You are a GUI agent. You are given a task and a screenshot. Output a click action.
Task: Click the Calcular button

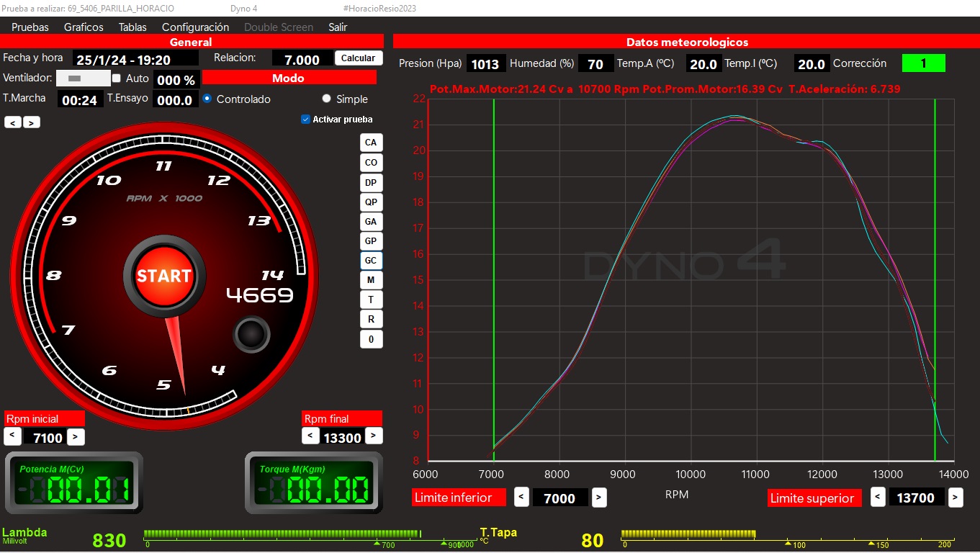click(x=358, y=58)
